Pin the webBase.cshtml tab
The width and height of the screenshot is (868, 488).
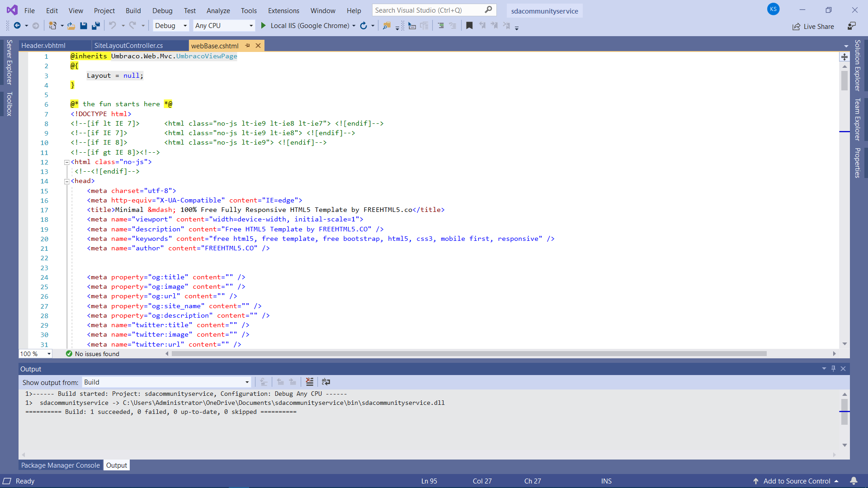tap(247, 46)
